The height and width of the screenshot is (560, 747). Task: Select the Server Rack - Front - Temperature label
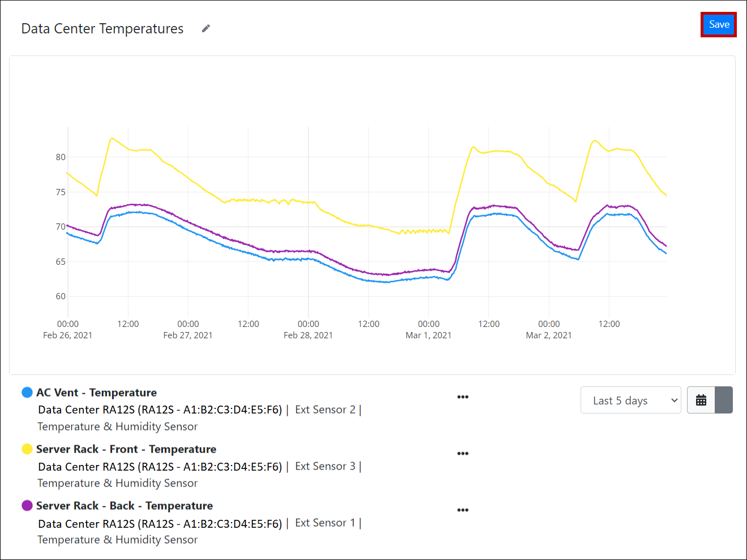pos(126,449)
